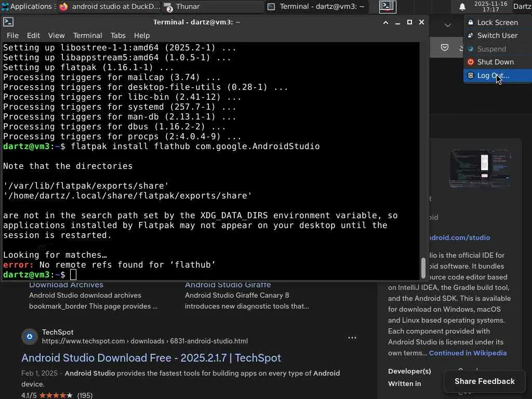The image size is (532, 399).
Task: Click the 'Written in' label in the info panel
Action: click(x=404, y=384)
